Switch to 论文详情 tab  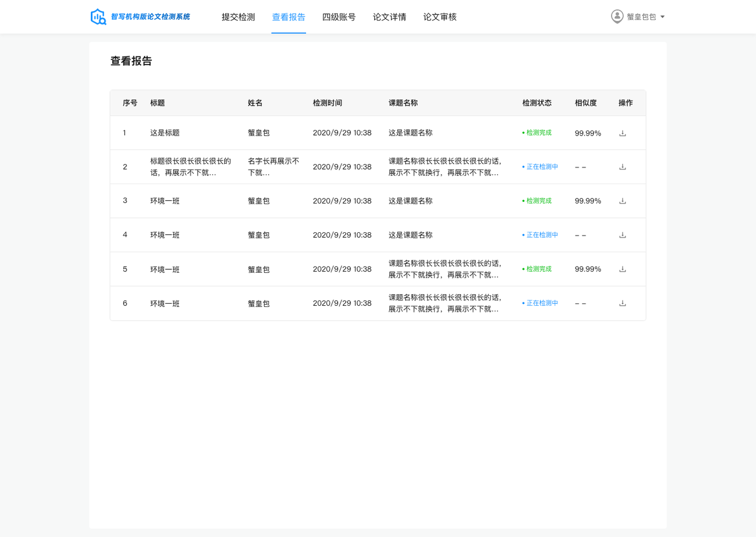389,17
